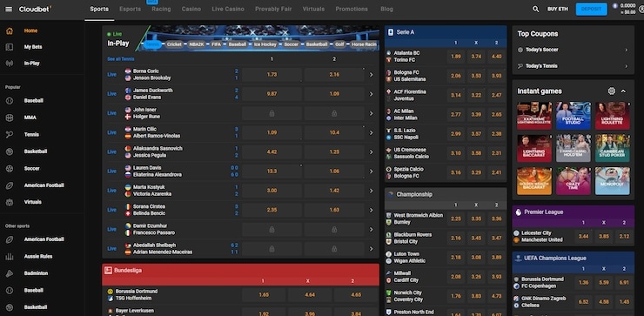Open the Monopoly game thumbnail
Image resolution: width=644 pixels, height=316 pixels.
click(x=613, y=181)
